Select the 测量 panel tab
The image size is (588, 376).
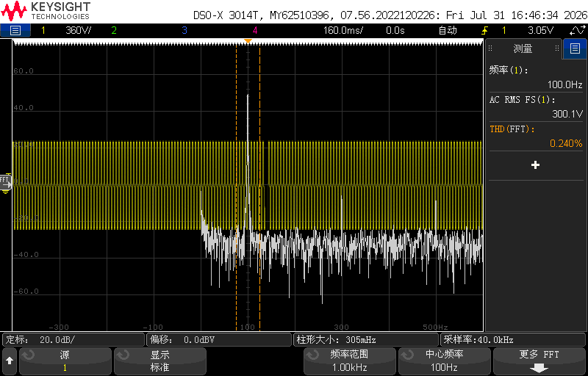pyautogui.click(x=523, y=48)
